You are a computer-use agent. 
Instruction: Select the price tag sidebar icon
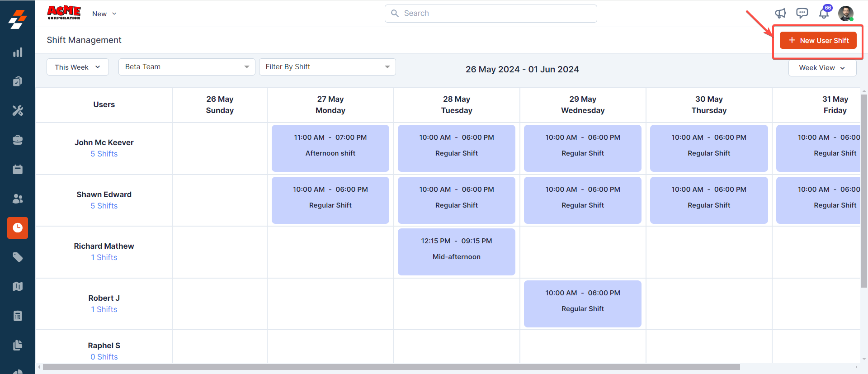(x=18, y=257)
